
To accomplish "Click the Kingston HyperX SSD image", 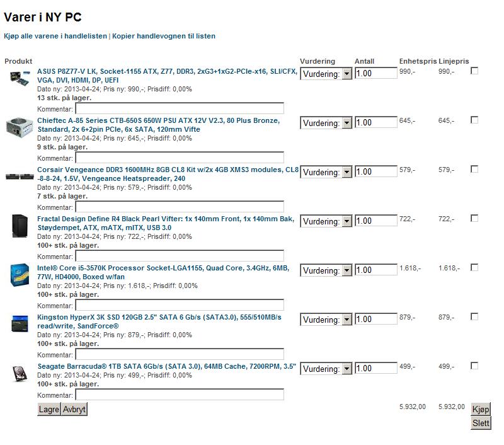I will [x=20, y=324].
